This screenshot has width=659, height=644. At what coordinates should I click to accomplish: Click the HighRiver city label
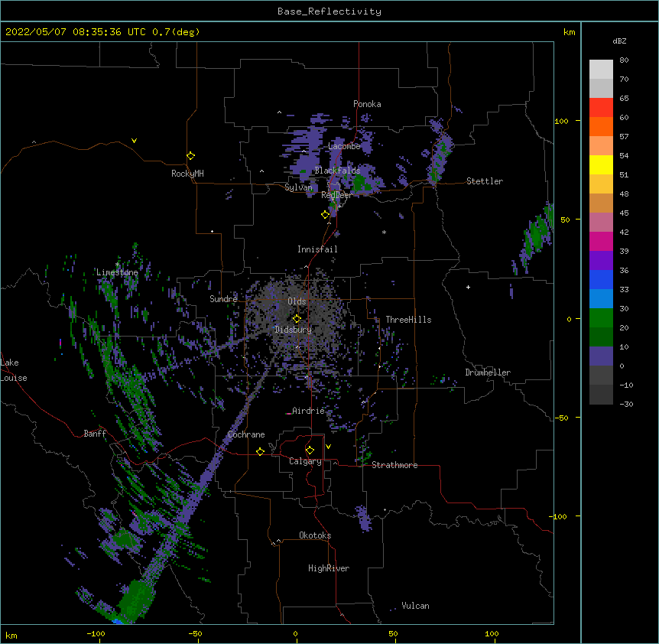(x=329, y=568)
